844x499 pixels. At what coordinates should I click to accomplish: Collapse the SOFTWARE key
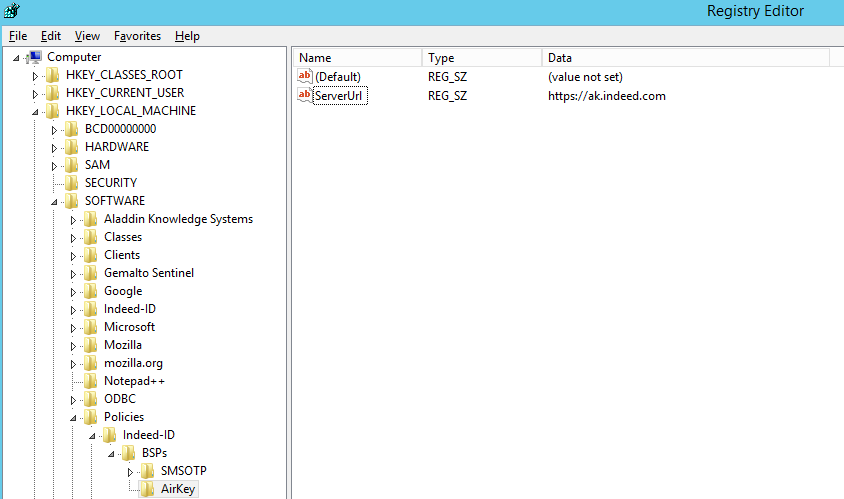55,201
